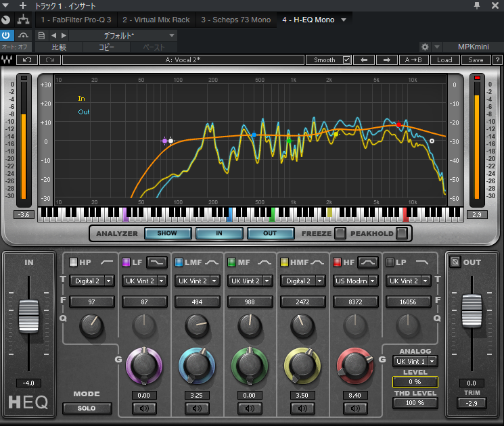Open HP filter type dropdown Digital 2
This screenshot has height=426, width=504.
(92, 281)
